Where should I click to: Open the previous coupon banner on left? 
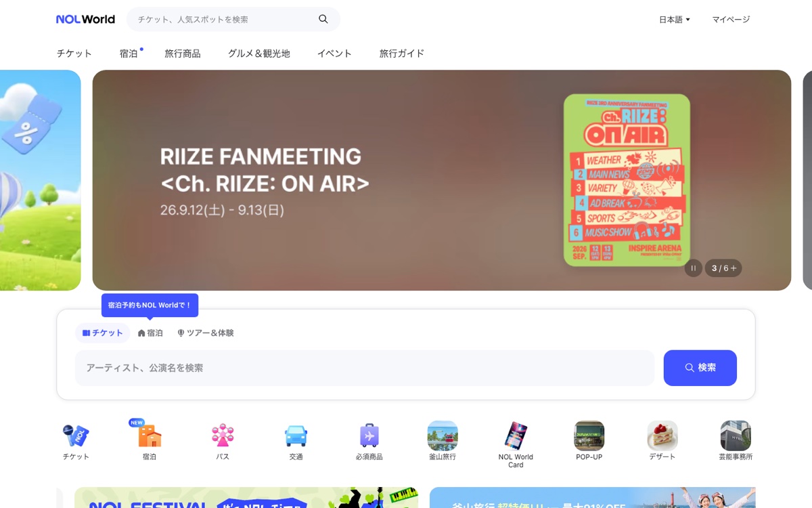[x=40, y=180]
